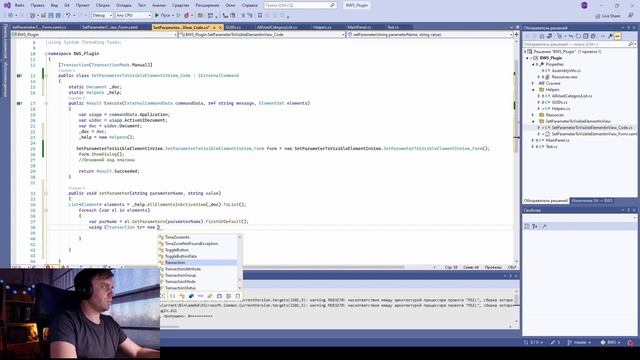This screenshot has width=640, height=360.
Task: Click the Visual Studio logo icon
Action: pos(7,5)
